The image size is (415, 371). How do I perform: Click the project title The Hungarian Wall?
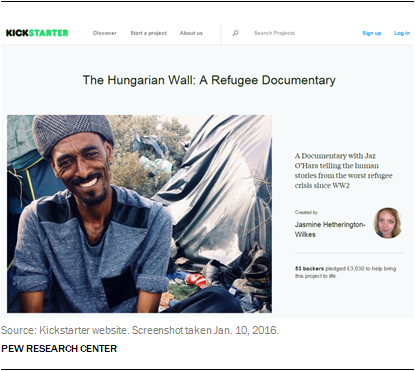click(209, 80)
